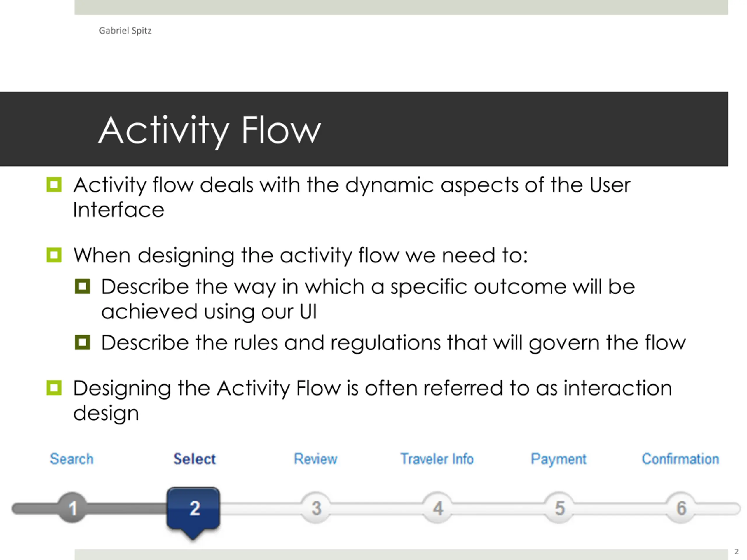The width and height of the screenshot is (747, 560).
Task: Click the Traveler Info step label
Action: 437,459
